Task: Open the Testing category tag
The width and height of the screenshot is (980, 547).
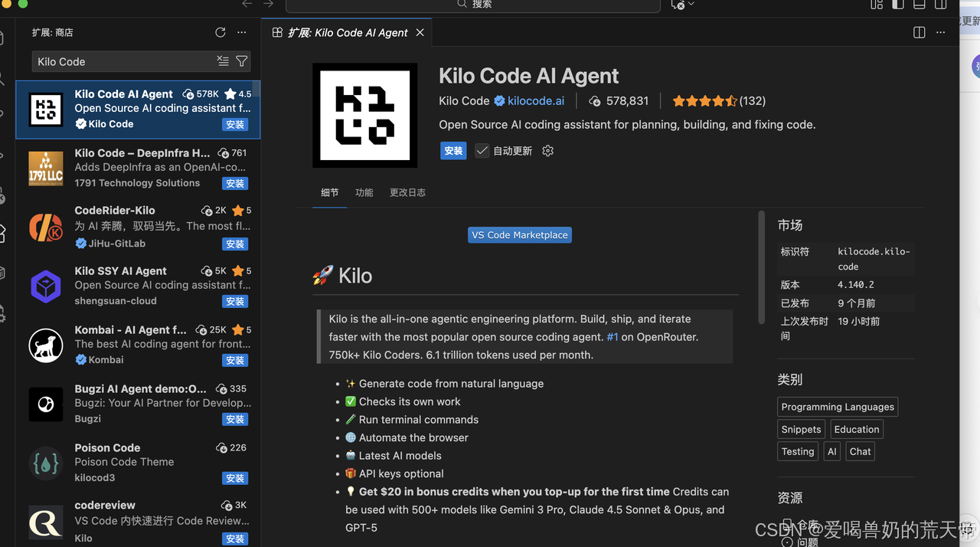Action: click(x=798, y=451)
